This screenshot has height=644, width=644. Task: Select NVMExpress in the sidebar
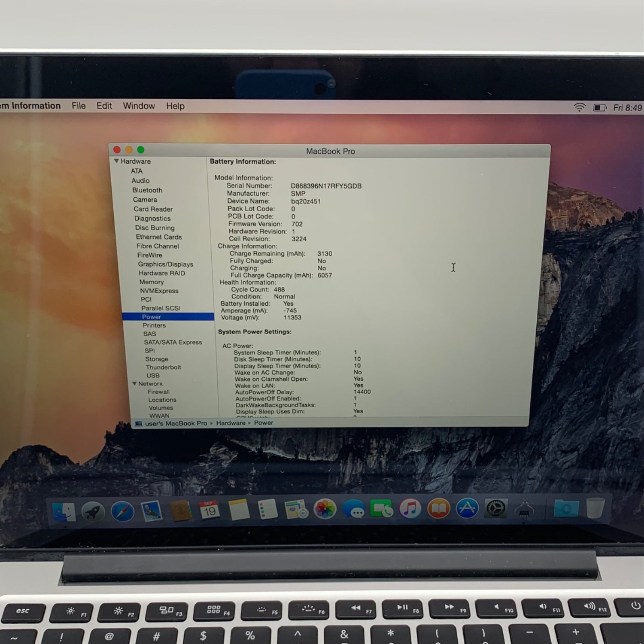(x=159, y=291)
